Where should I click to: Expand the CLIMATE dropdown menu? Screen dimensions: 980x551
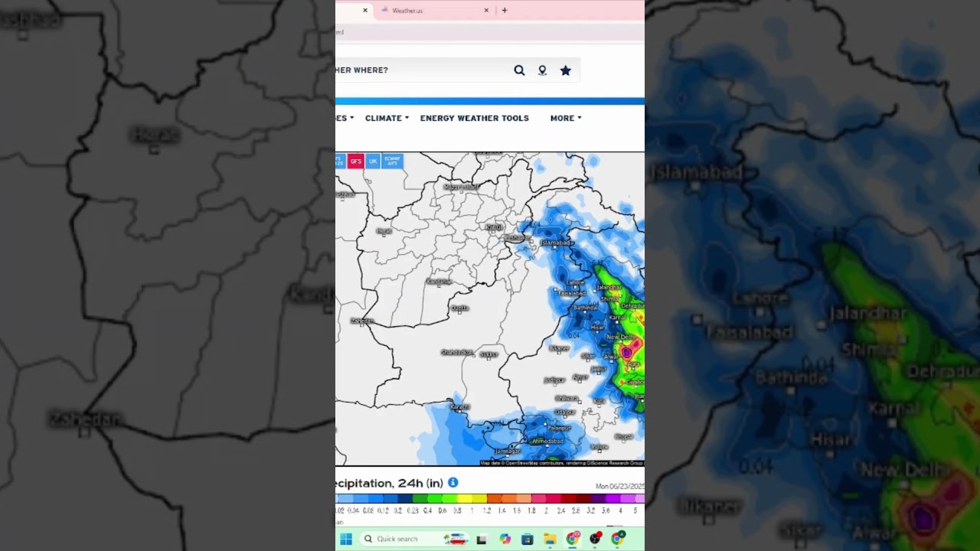387,119
